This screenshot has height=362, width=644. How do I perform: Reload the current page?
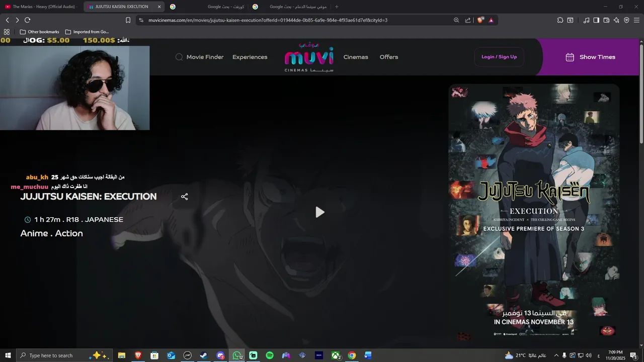27,20
